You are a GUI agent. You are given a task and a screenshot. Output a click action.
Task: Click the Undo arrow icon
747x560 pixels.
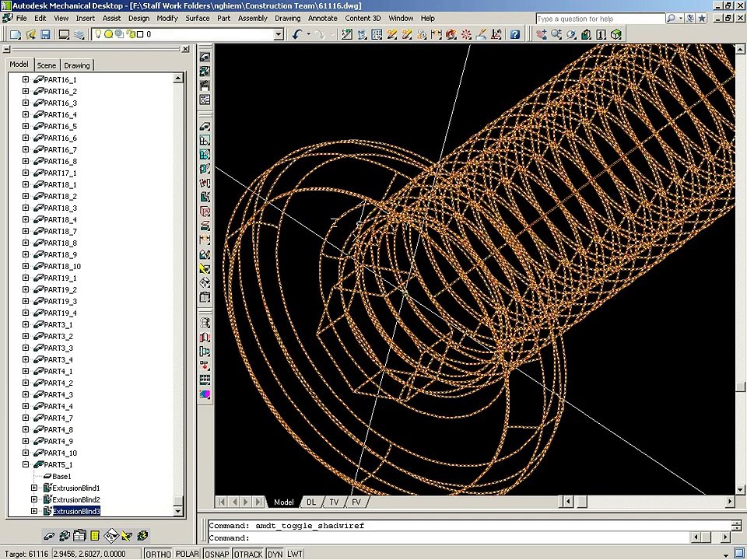click(297, 34)
